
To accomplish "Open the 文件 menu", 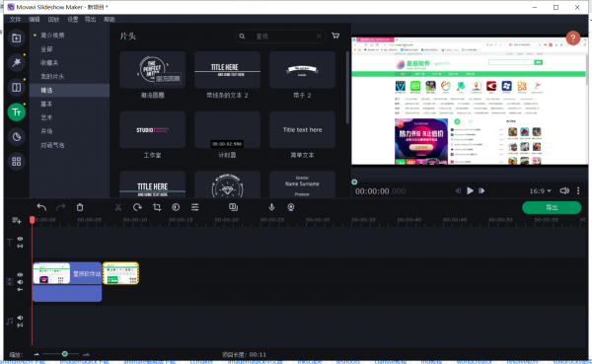I will [x=15, y=20].
